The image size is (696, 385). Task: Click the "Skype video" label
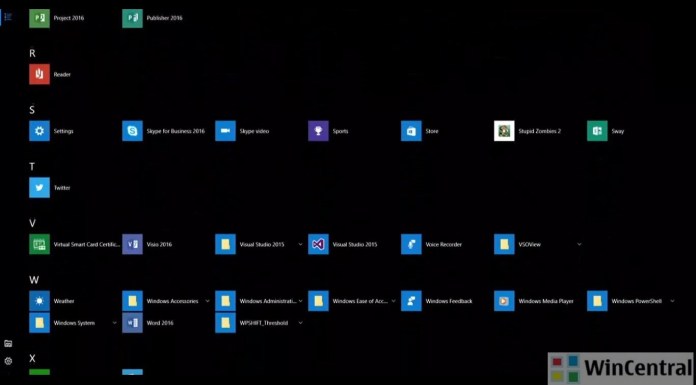[x=254, y=131]
